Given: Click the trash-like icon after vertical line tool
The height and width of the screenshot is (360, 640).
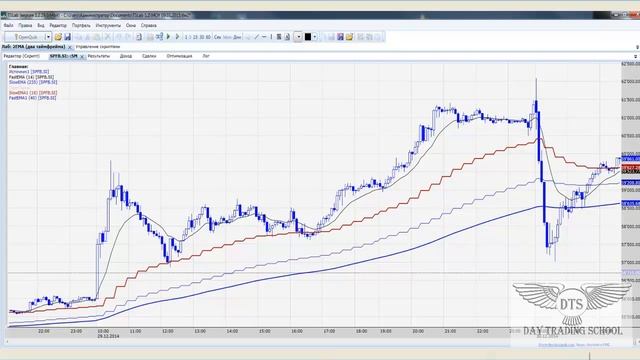Looking at the screenshot, I should (x=279, y=37).
